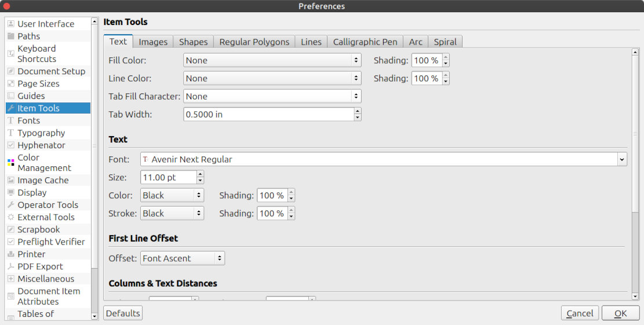Open the Fill Color dropdown
Screen dimensions: 644x325
[x=272, y=60]
